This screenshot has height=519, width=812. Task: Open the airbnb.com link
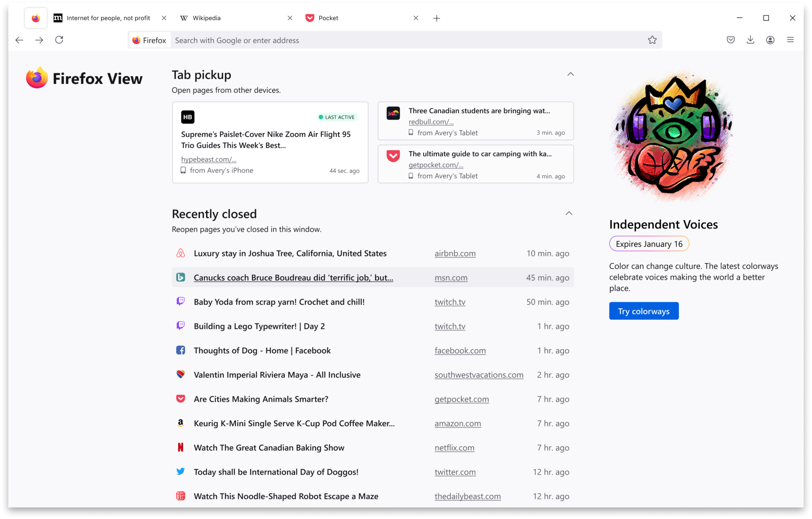coord(455,254)
